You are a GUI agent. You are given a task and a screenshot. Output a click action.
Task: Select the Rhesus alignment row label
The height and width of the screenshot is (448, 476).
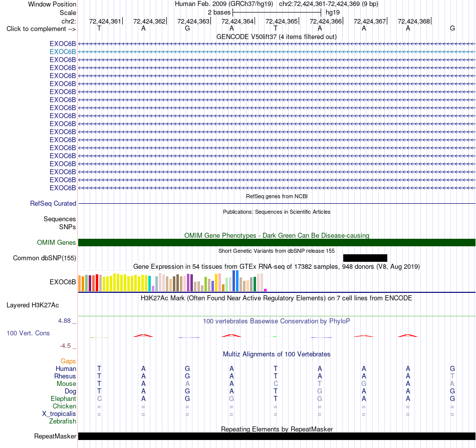[65, 376]
